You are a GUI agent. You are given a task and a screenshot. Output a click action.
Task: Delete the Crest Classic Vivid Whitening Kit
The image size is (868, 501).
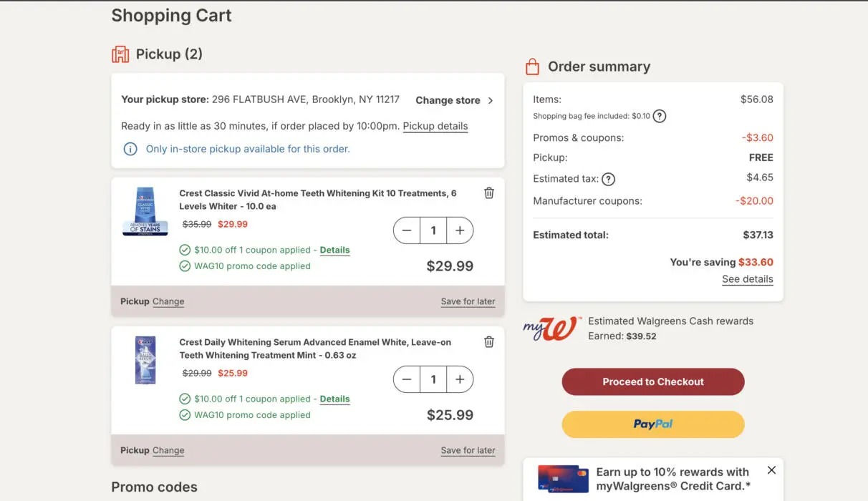(x=489, y=193)
